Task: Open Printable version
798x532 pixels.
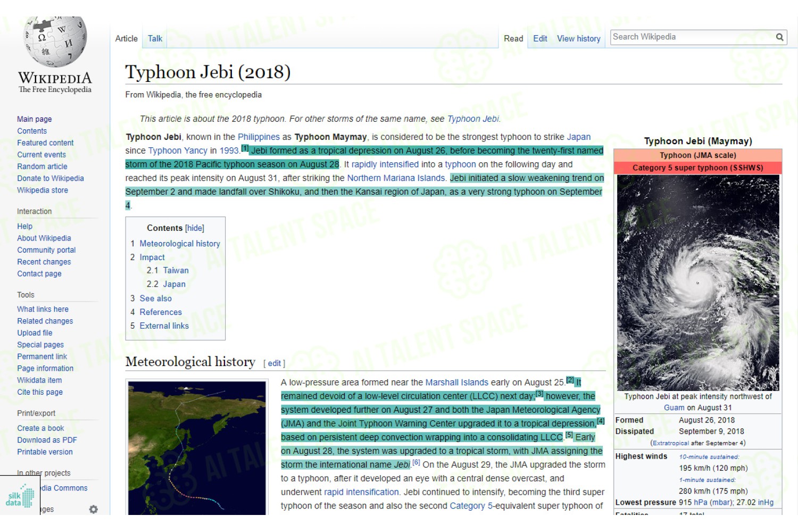Action: point(45,452)
